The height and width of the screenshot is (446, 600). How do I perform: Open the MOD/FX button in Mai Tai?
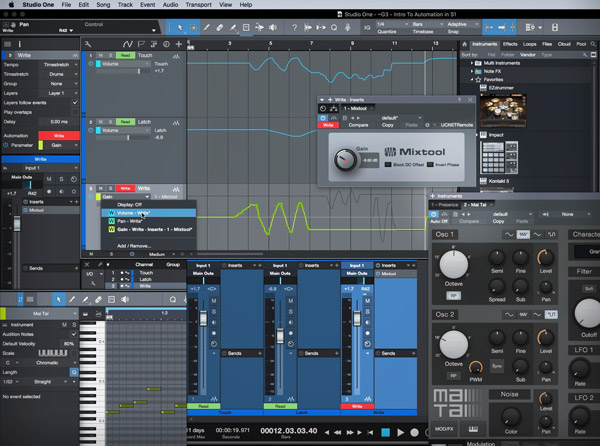444,429
